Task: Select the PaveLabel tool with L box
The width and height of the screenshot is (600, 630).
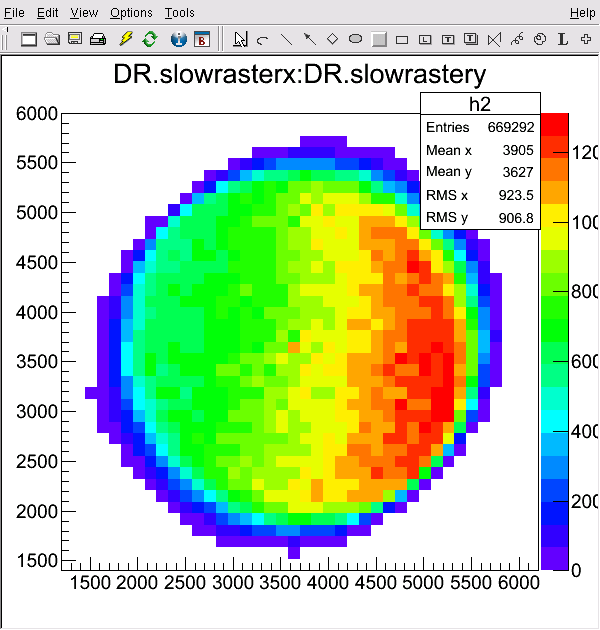Action: [425, 39]
